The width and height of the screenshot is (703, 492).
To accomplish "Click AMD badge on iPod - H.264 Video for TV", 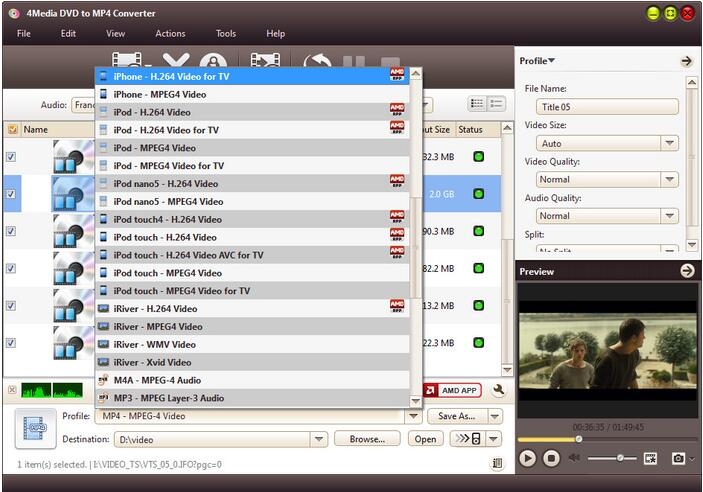I will (x=397, y=127).
